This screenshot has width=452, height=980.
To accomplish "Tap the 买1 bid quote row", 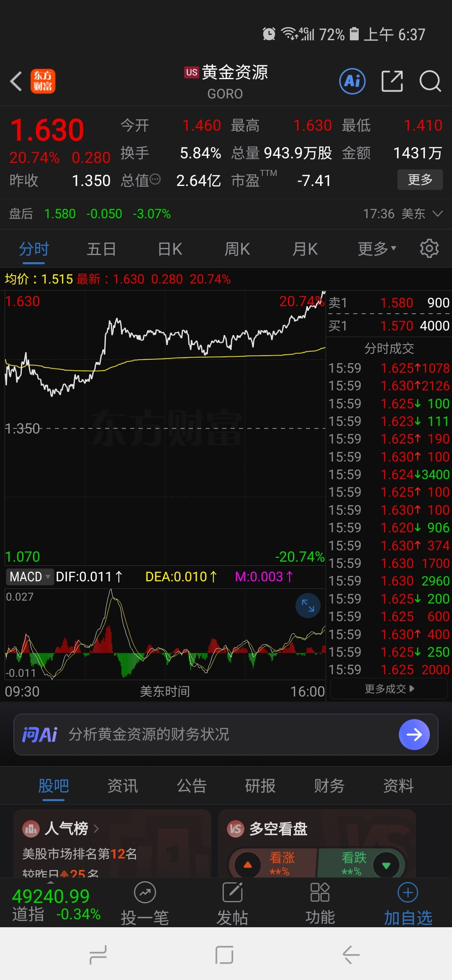I will point(389,325).
